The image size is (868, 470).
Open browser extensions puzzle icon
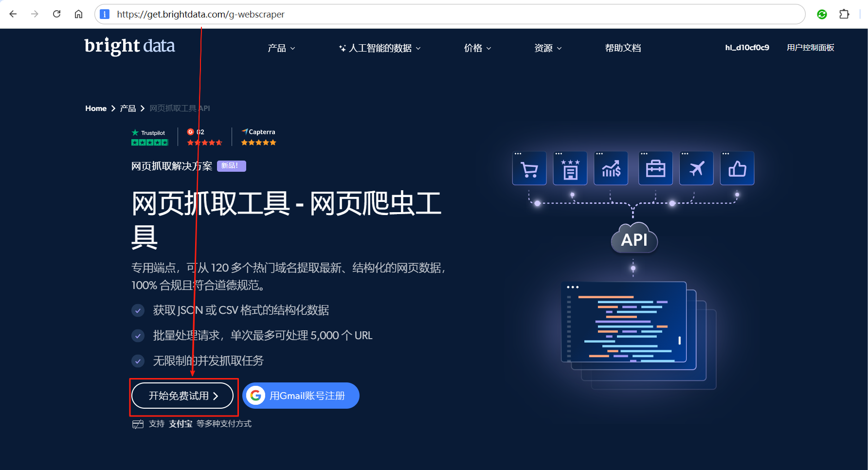pyautogui.click(x=844, y=14)
